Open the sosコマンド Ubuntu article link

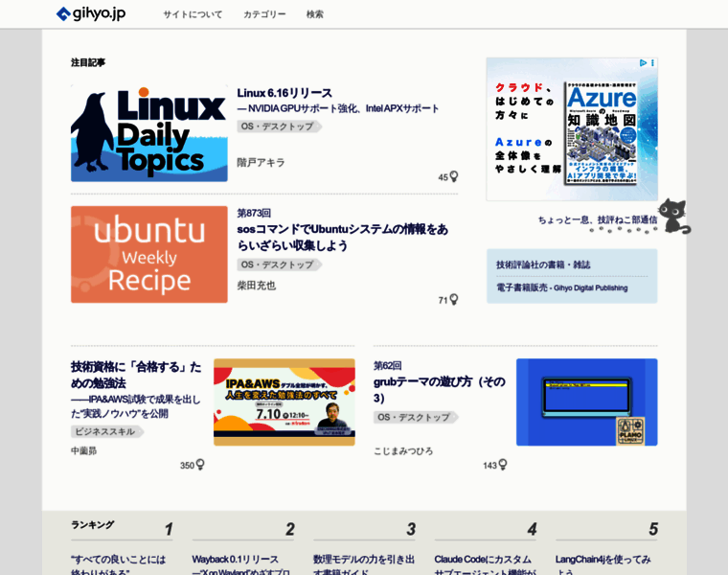tap(342, 237)
